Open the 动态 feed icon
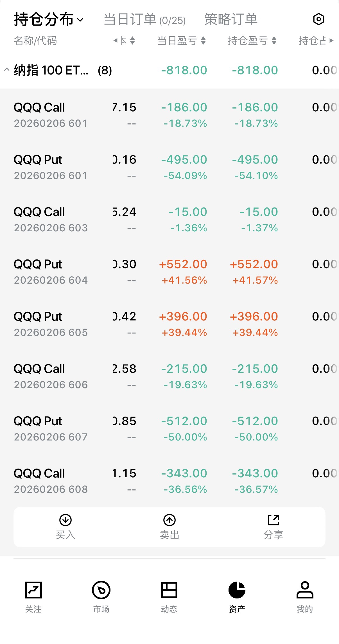This screenshot has height=644, width=339. [169, 590]
